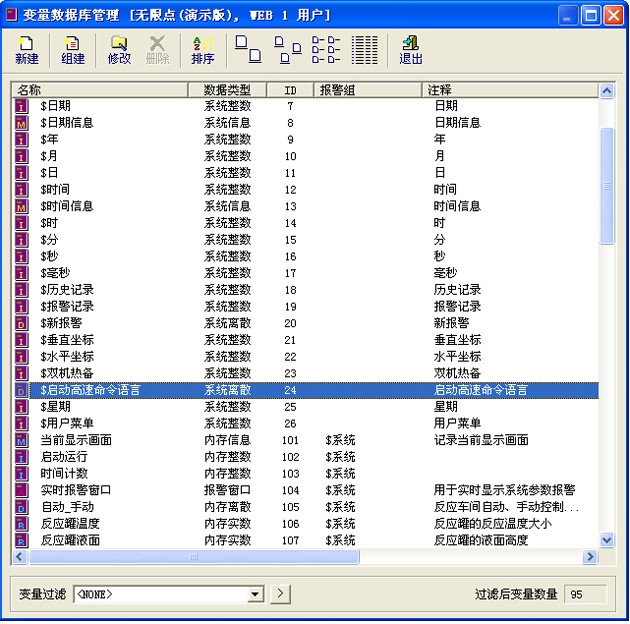Click the icon beside $启动高速命令语言

(21, 390)
